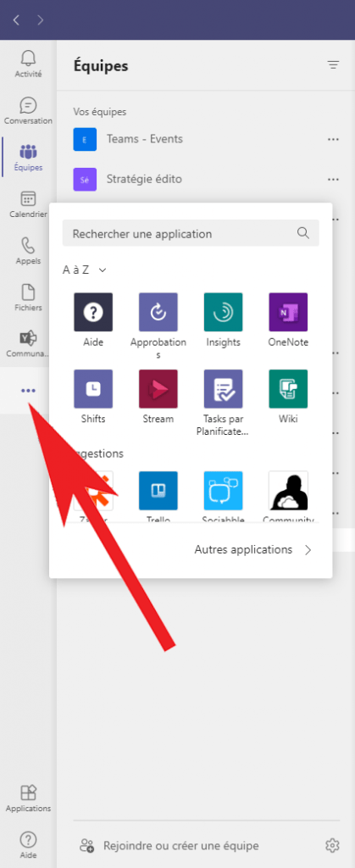355x868 pixels.
Task: Click the search magnifier icon
Action: click(303, 233)
